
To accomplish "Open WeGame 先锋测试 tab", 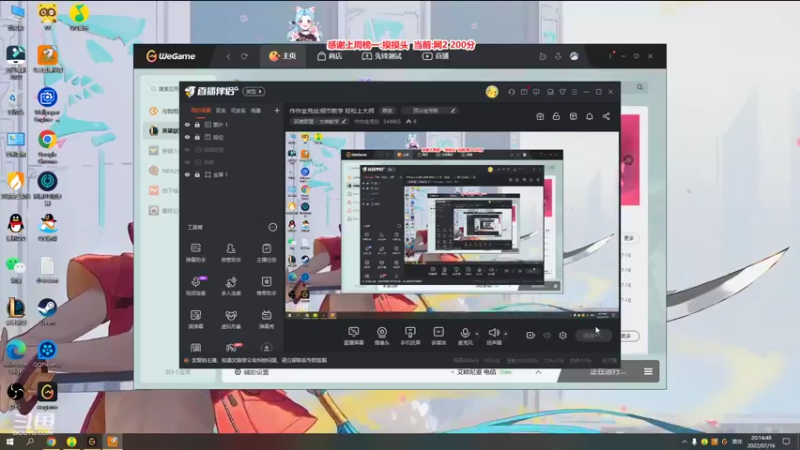I will coord(382,56).
